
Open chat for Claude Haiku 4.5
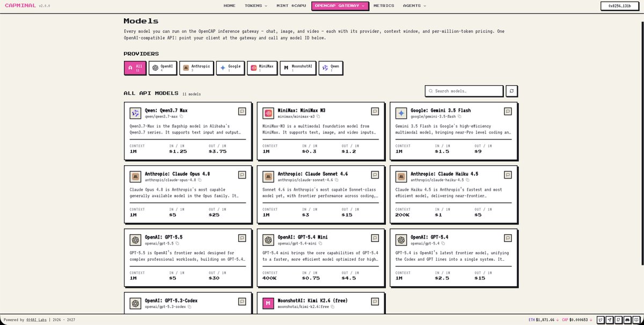click(508, 174)
